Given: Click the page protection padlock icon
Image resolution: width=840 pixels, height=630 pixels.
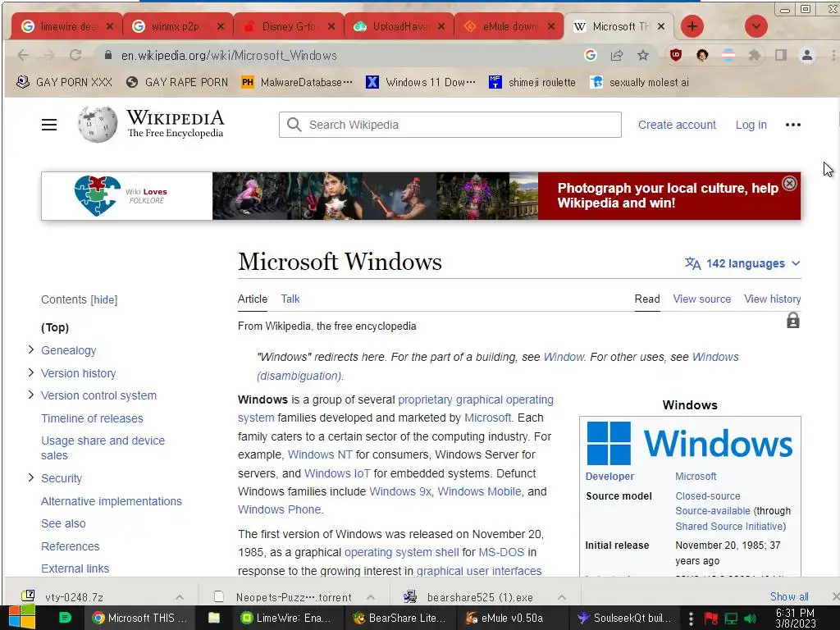Looking at the screenshot, I should click(x=793, y=321).
